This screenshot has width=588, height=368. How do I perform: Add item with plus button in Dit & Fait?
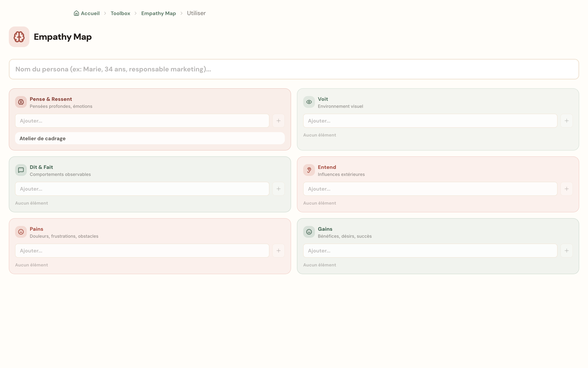[x=278, y=189]
